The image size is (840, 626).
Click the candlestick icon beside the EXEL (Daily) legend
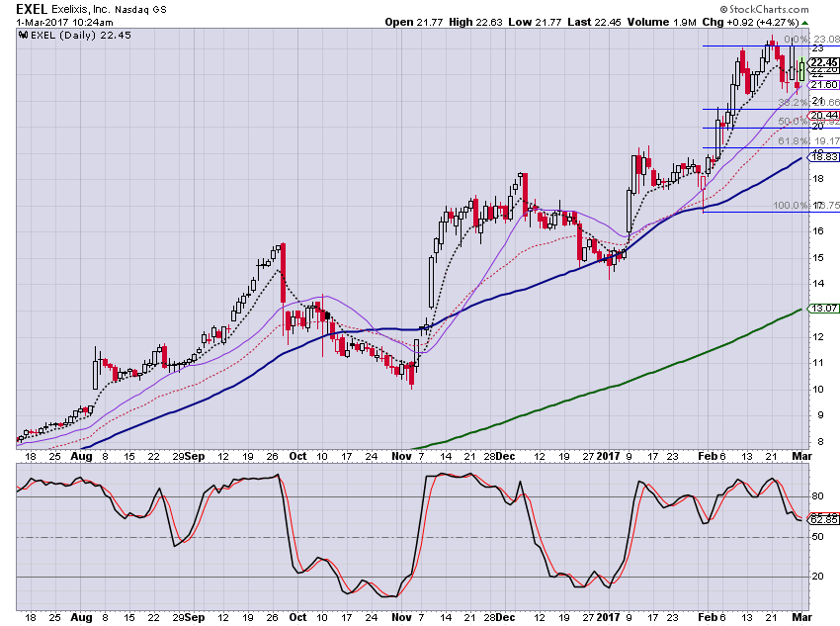pos(23,36)
